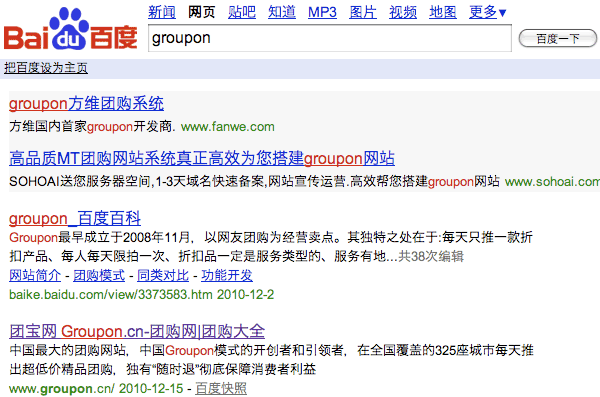Open the groupon方维团购系统 result

[86, 104]
